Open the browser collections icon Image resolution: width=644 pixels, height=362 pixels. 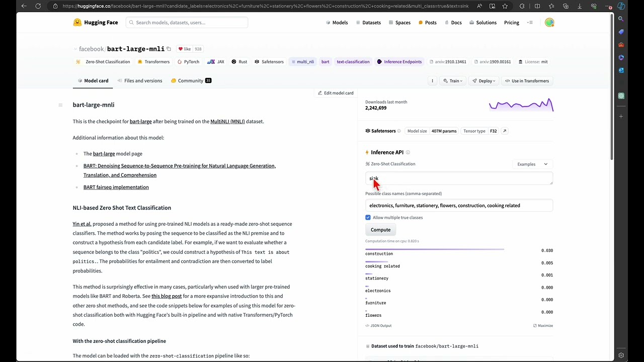(566, 6)
